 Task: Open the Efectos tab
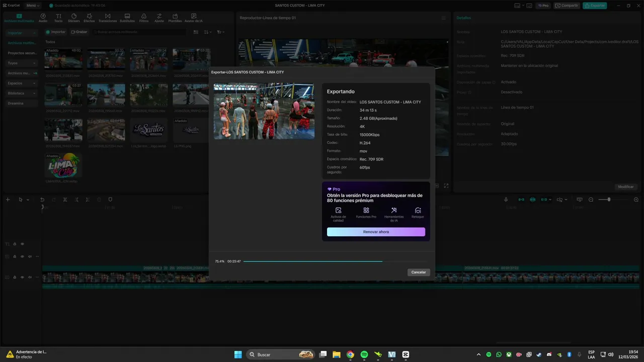click(89, 18)
